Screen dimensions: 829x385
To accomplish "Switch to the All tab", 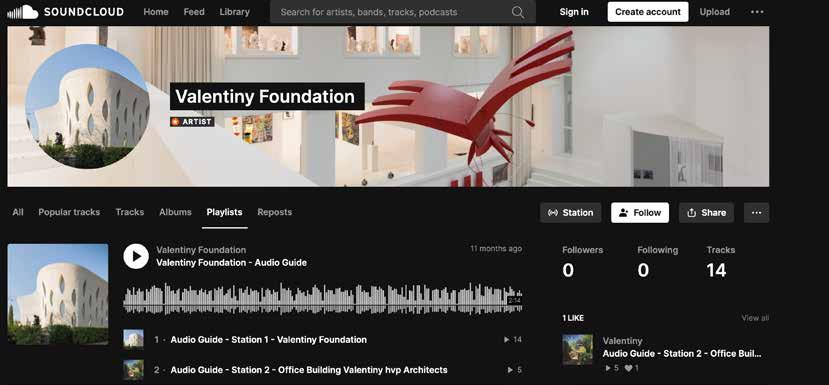I will pyautogui.click(x=18, y=212).
